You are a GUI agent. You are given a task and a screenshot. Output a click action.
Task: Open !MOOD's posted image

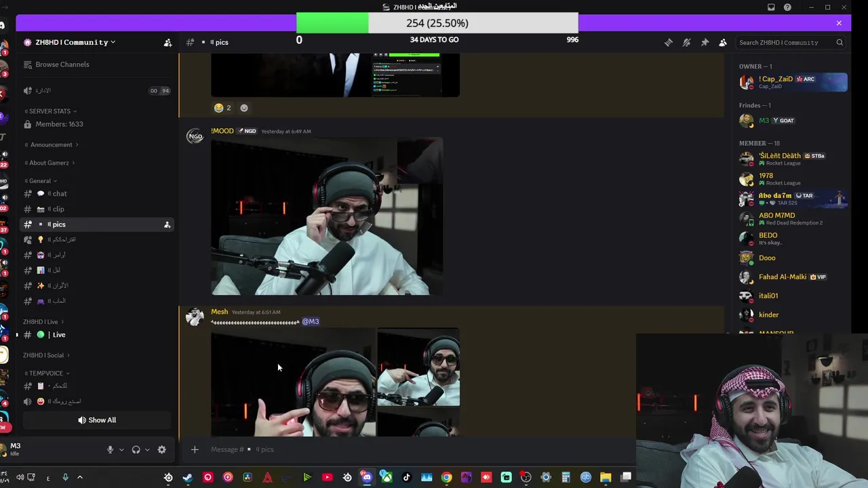[327, 217]
